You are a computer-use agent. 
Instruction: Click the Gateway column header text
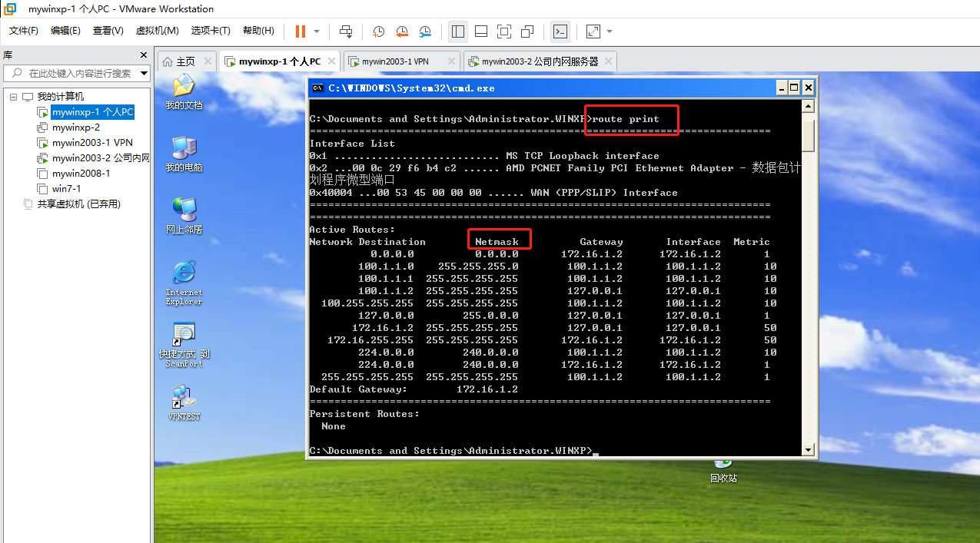pos(601,242)
